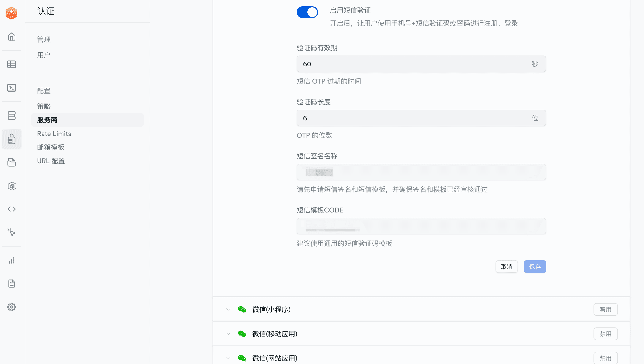644x364 pixels.
Task: Open the SQL terminal icon
Action: [x=11, y=88]
